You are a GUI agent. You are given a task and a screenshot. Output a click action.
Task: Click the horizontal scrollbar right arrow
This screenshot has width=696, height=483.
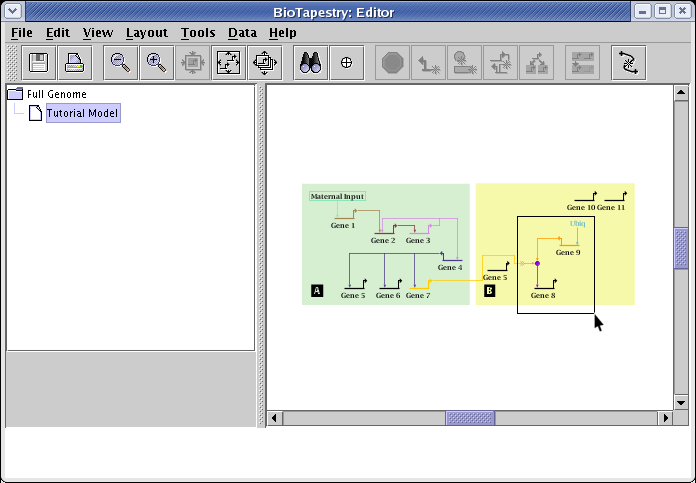(665, 417)
